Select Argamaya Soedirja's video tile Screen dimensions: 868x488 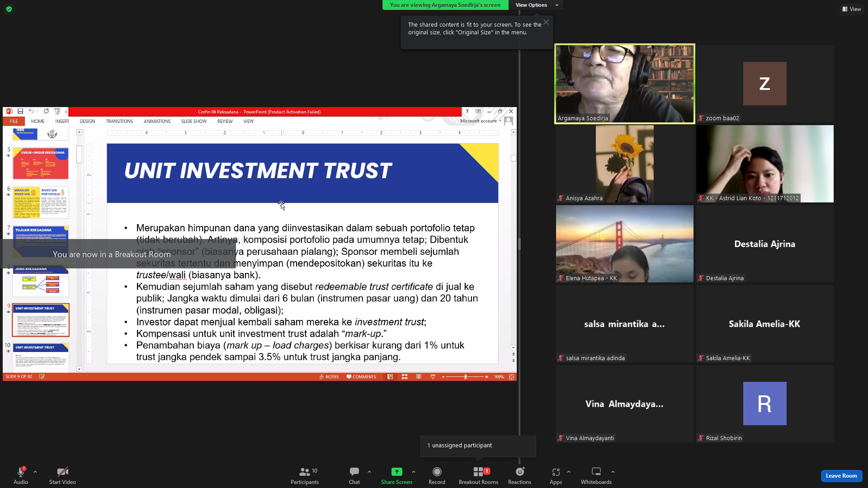pos(625,84)
